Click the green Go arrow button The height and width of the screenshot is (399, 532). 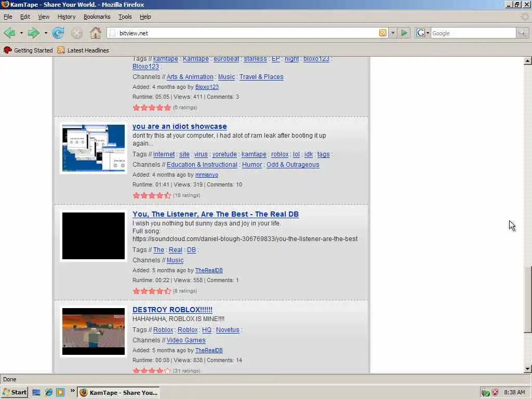[x=404, y=33]
